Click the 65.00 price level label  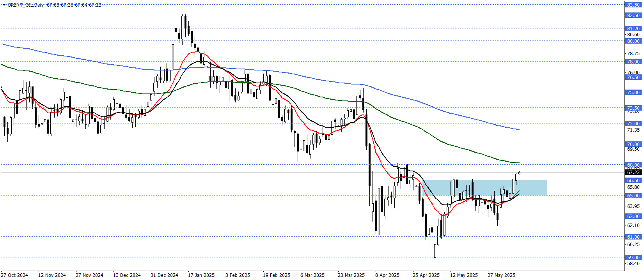click(x=633, y=195)
